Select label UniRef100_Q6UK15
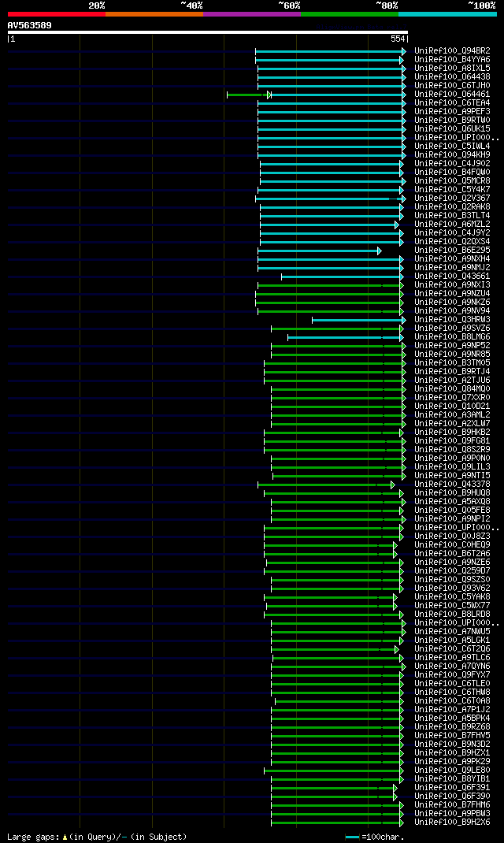This screenshot has height=843, width=504. (x=452, y=129)
